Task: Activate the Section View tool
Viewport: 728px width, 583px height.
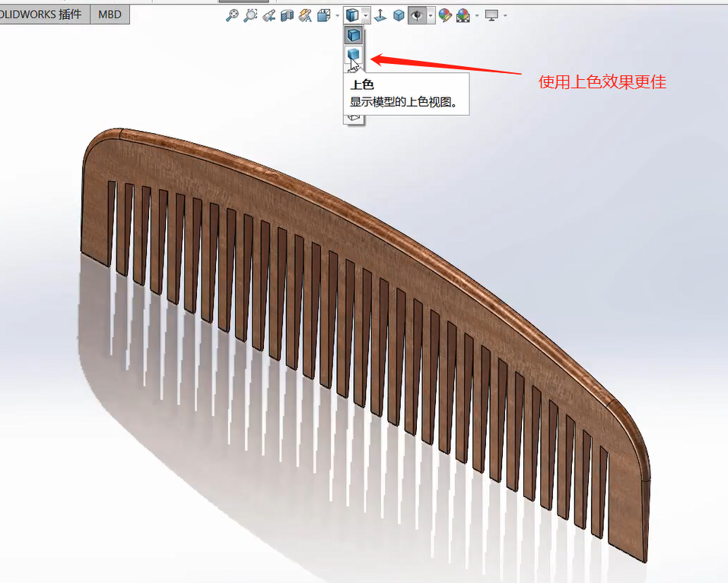Action: click(x=287, y=16)
